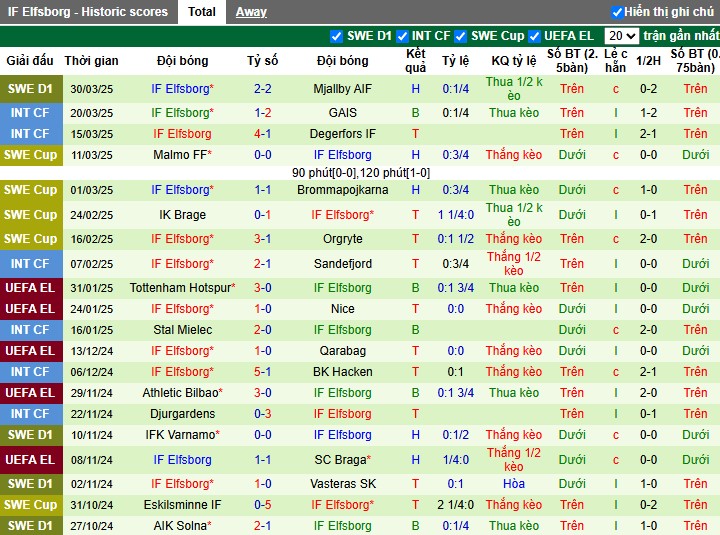Click the IF Elfsborg - Historic scores title
720x535 pixels.
pyautogui.click(x=88, y=12)
